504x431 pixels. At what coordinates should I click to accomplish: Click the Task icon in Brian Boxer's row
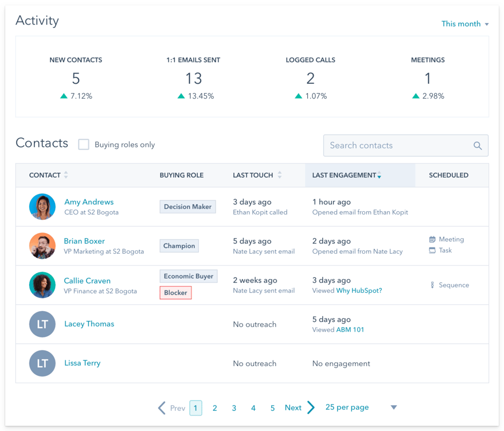pyautogui.click(x=432, y=250)
